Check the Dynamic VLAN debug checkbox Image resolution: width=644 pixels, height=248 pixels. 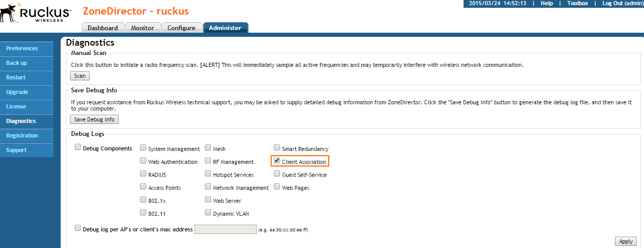point(208,212)
